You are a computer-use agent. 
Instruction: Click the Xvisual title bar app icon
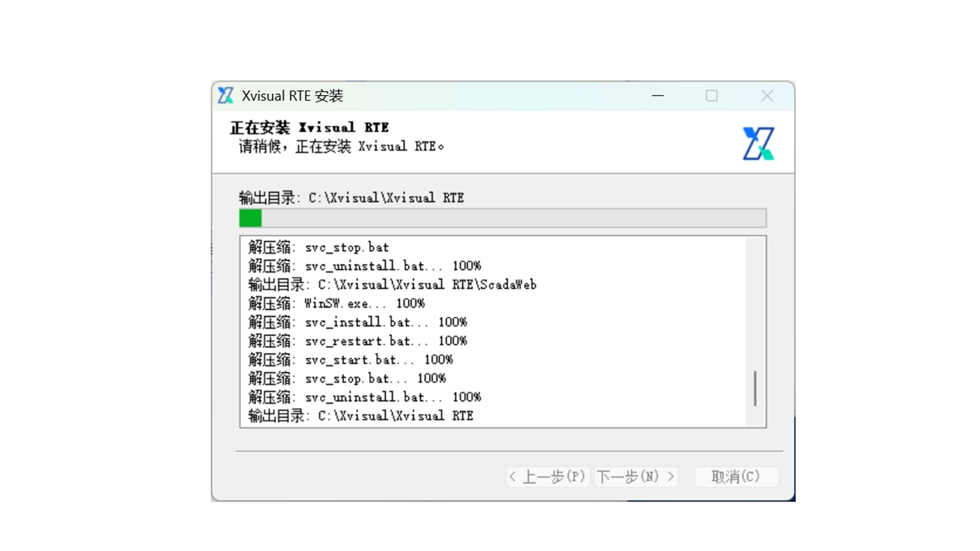226,95
